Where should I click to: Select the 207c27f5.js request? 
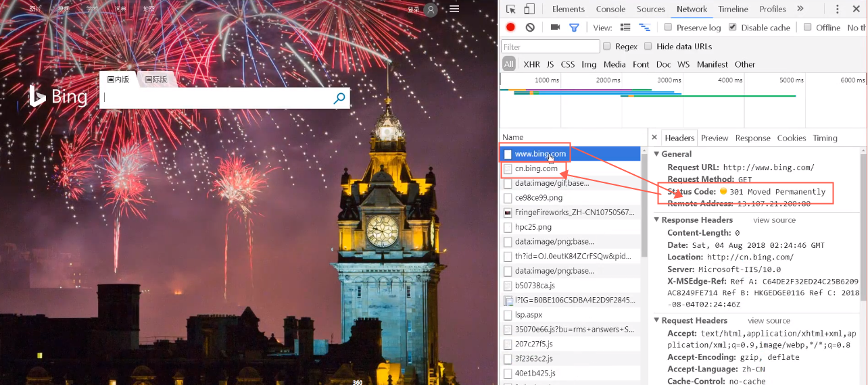(570, 344)
